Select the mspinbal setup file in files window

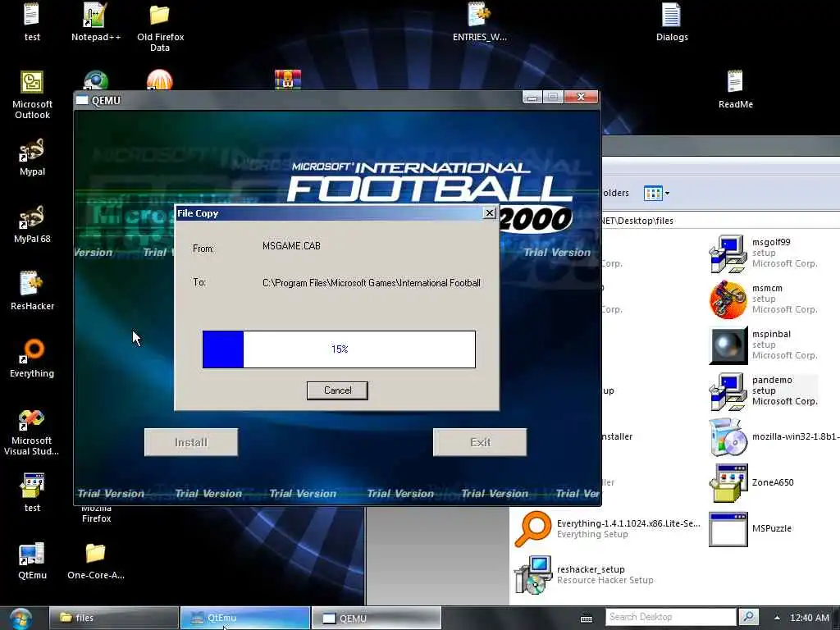point(765,345)
